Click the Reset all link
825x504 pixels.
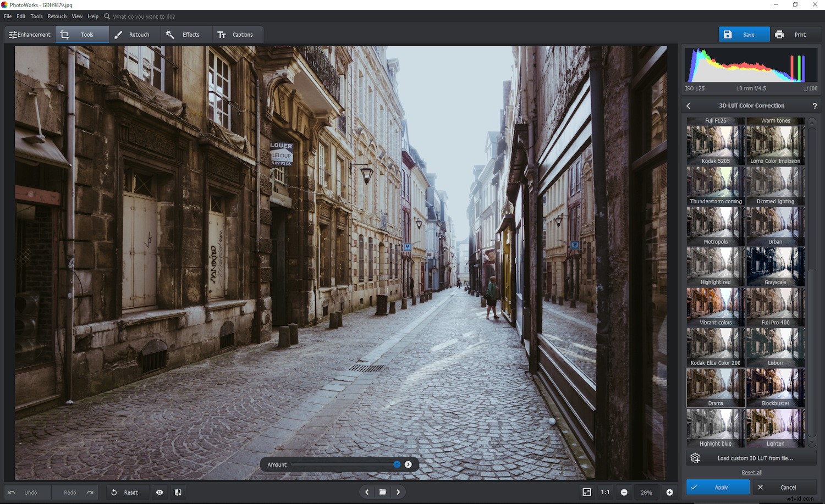click(751, 472)
